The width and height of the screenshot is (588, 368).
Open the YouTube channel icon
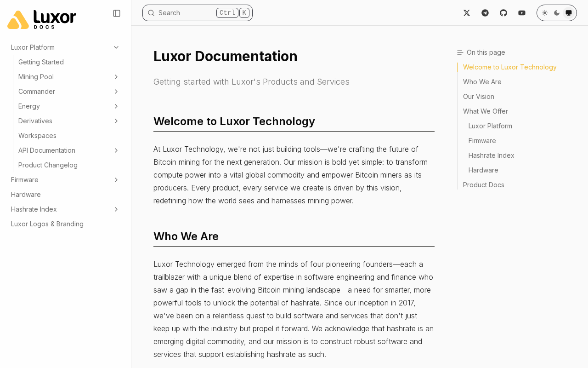[522, 13]
